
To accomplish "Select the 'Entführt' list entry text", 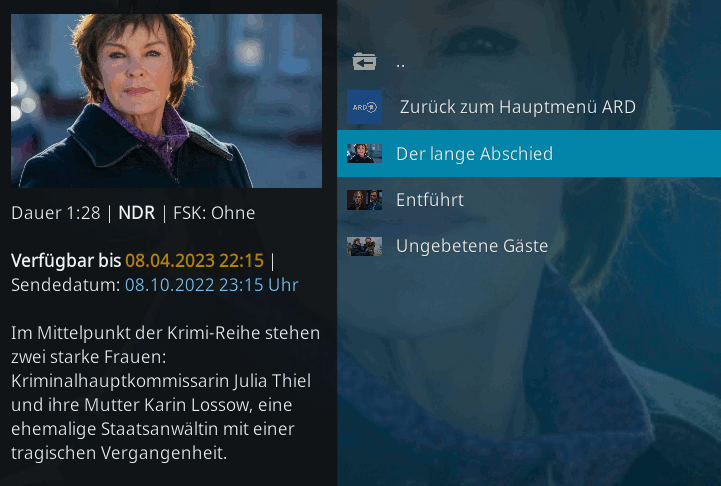I will coord(430,200).
